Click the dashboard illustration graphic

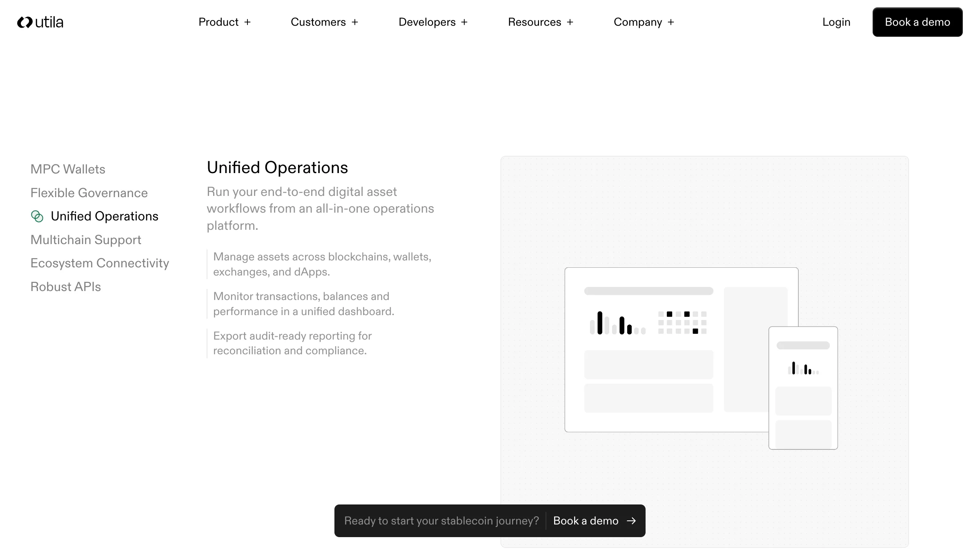click(681, 349)
